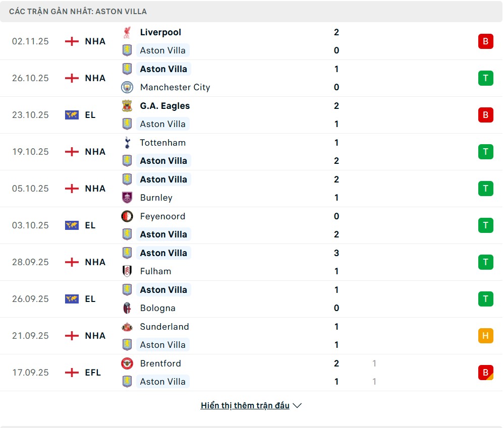This screenshot has width=504, height=428.
Task: Click the Brentford club crest
Action: pos(127,363)
